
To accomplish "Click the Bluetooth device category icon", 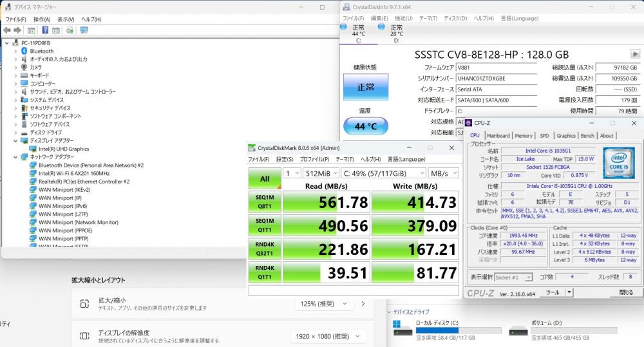I will 24,51.
